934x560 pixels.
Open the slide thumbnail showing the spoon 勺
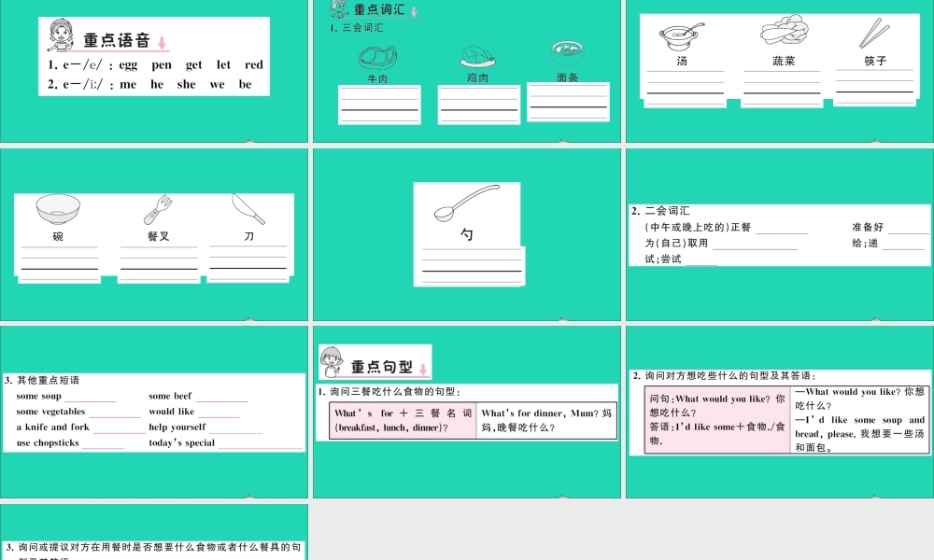(466, 234)
